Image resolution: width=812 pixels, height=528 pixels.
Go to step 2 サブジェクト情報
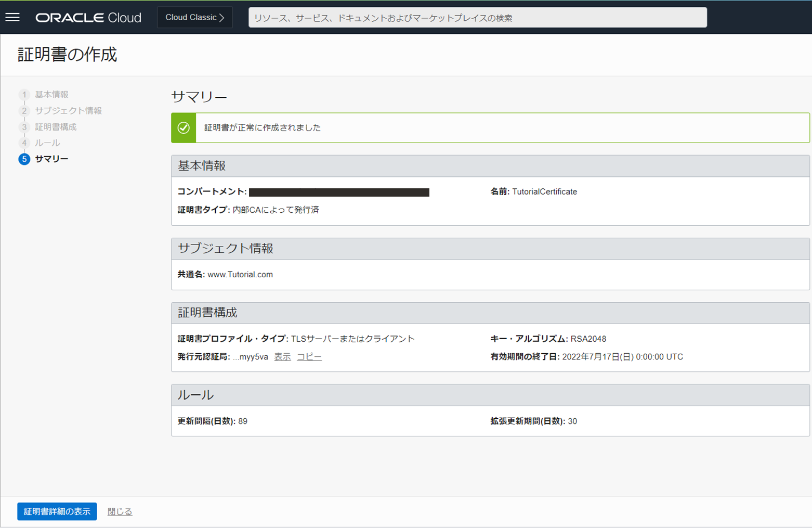(x=68, y=111)
